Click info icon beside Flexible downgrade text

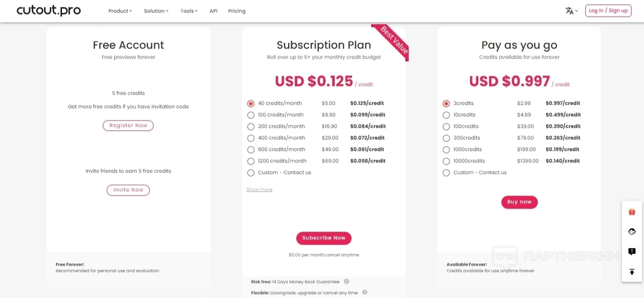365,292
